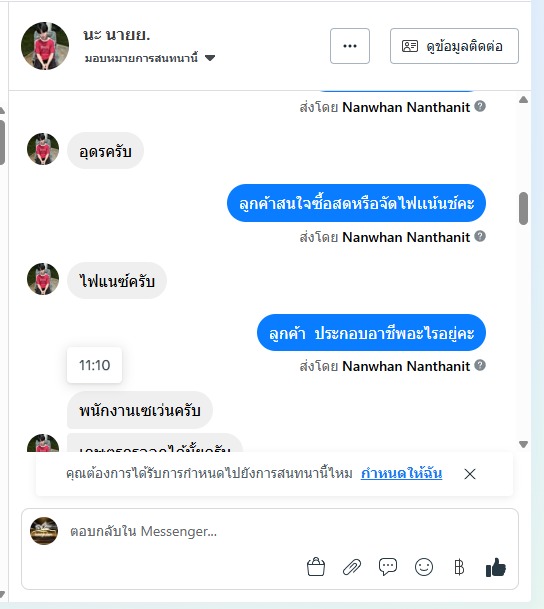The width and height of the screenshot is (544, 609).
Task: Click the chat scroll down arrow
Action: coord(523,444)
